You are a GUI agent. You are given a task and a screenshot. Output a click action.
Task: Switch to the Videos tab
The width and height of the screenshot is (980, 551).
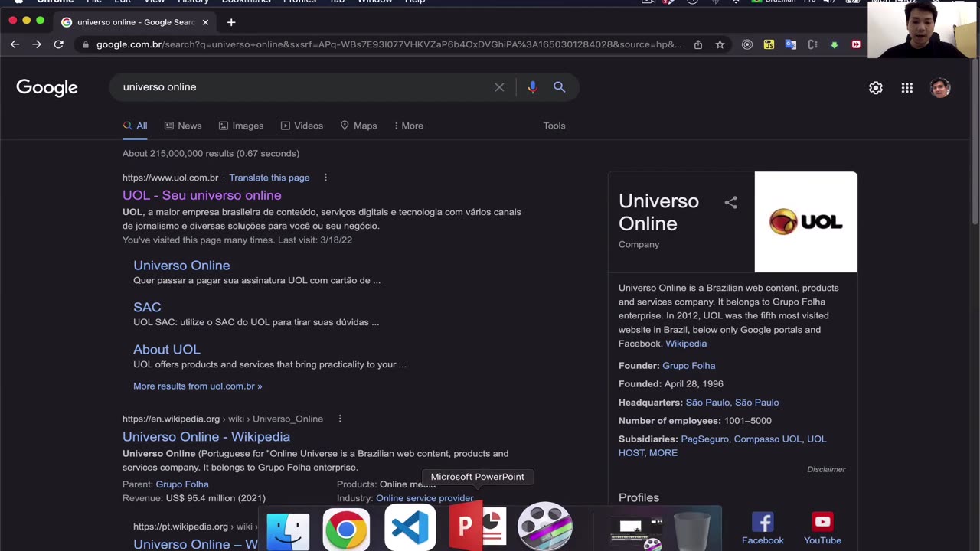(x=302, y=126)
